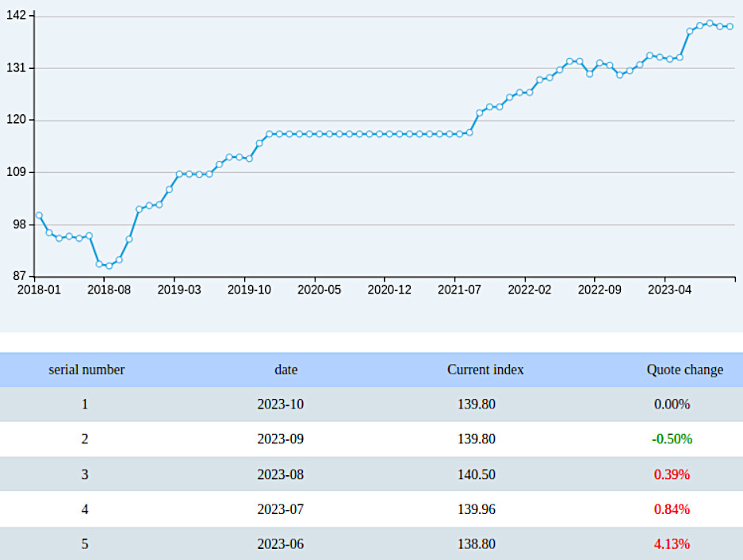
Task: Click the 139.96 index value
Action: [477, 509]
